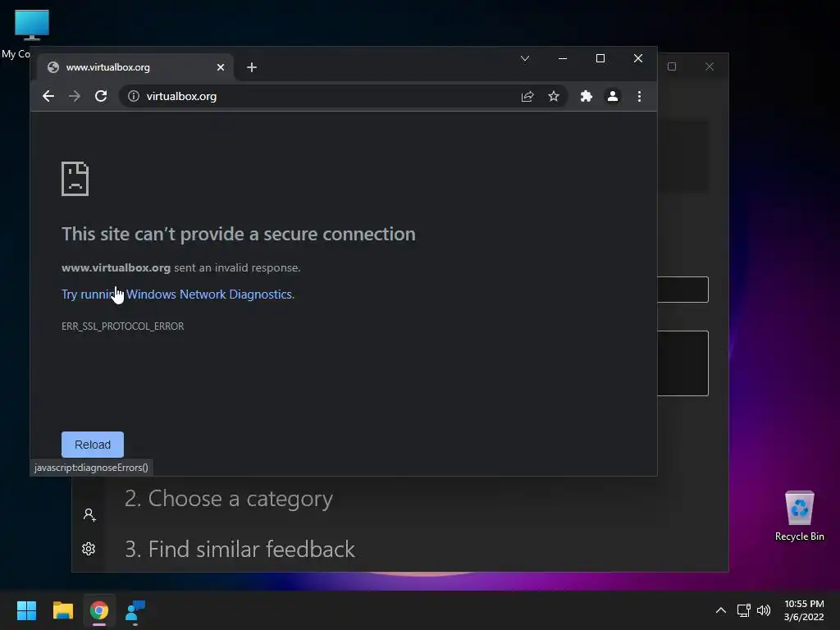Close the www.virtualbox.org tab
840x630 pixels.
click(x=221, y=67)
